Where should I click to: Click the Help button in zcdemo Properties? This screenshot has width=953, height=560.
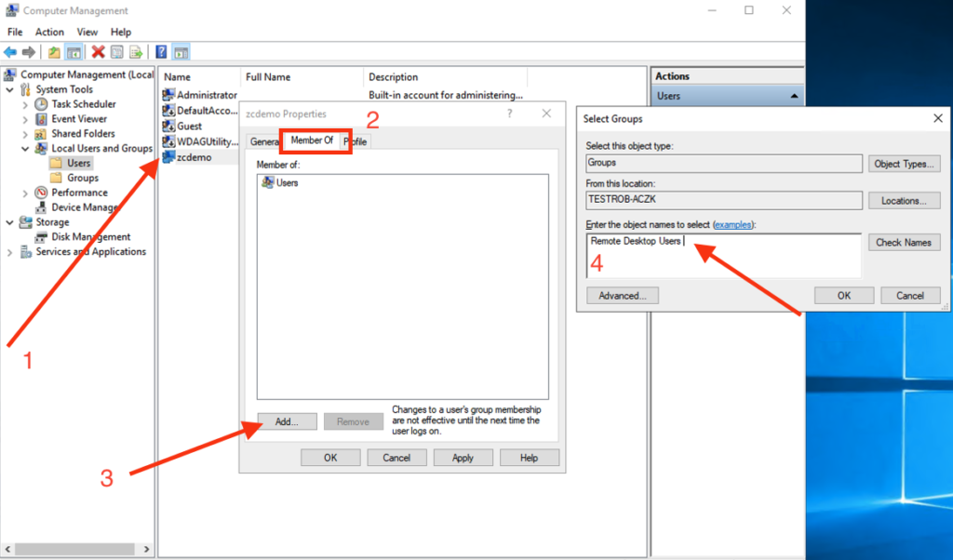[529, 458]
